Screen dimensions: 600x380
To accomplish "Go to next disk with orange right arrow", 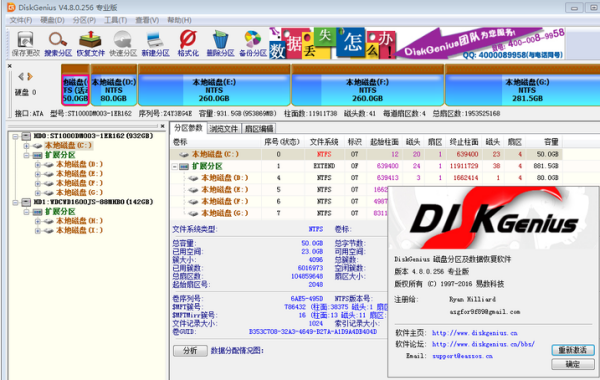I will (x=30, y=77).
